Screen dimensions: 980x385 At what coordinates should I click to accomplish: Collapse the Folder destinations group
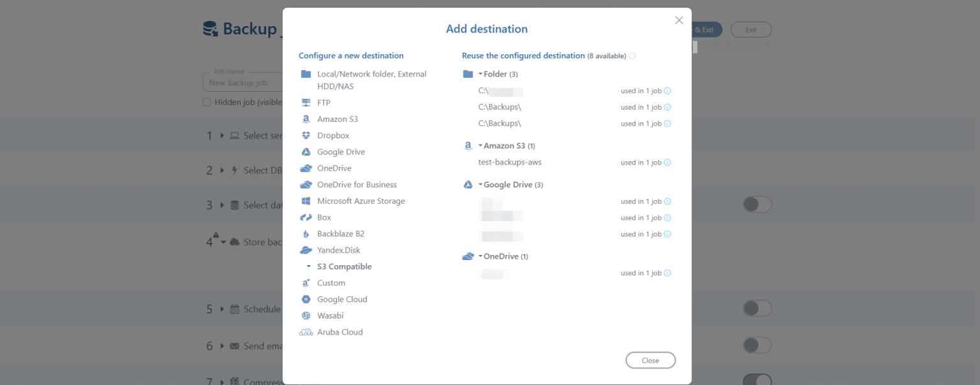479,74
